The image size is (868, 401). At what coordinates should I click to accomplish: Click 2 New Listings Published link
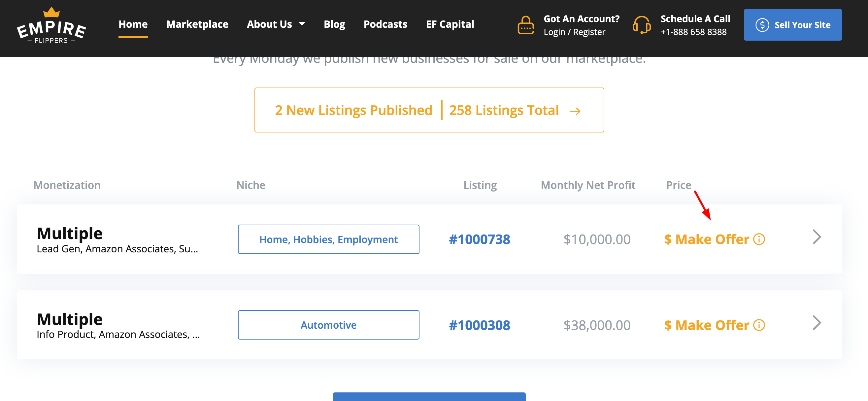[353, 110]
